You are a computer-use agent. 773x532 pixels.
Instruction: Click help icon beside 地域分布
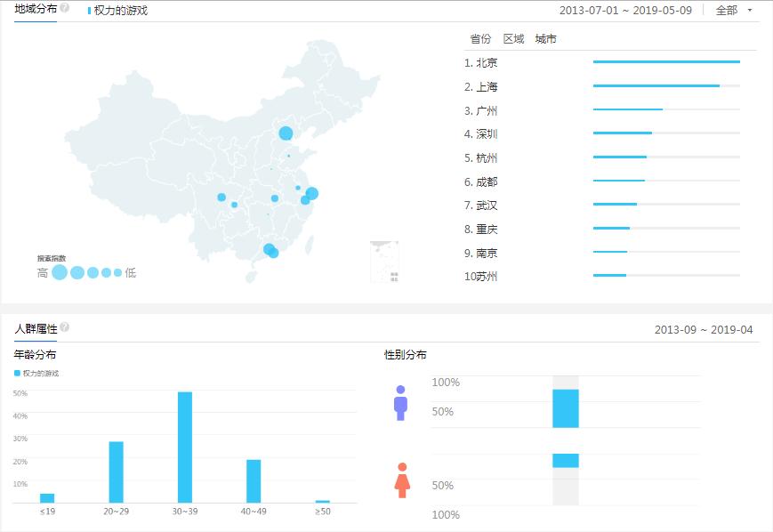(x=65, y=8)
